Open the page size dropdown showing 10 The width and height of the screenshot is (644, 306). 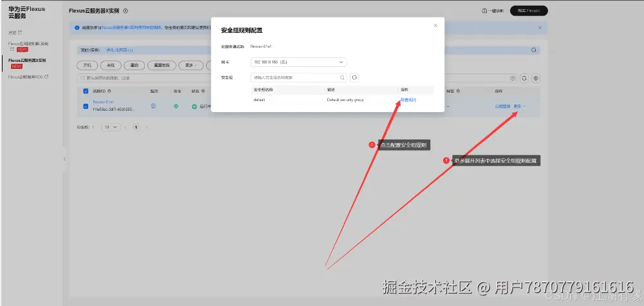111,128
